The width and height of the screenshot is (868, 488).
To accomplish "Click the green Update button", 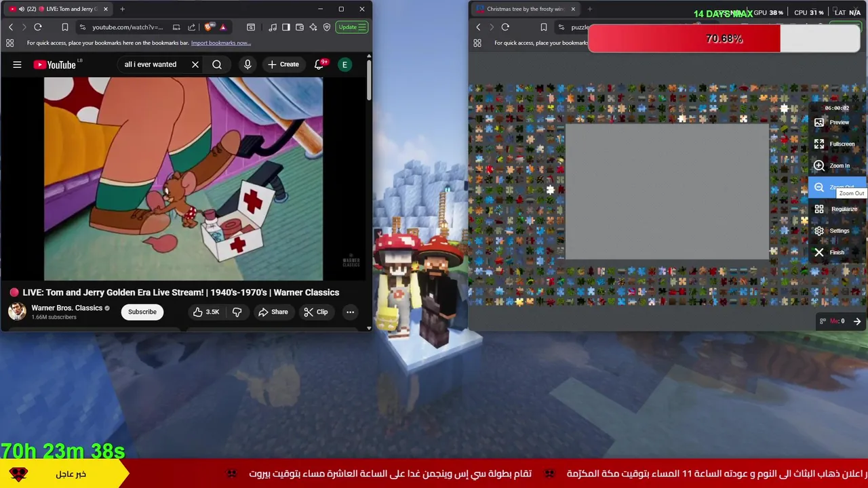I will tap(352, 27).
